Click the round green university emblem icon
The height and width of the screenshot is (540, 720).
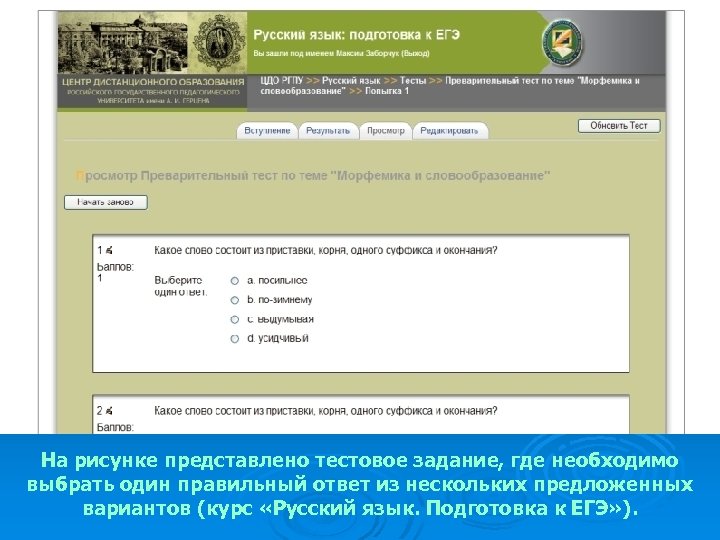[x=562, y=43]
